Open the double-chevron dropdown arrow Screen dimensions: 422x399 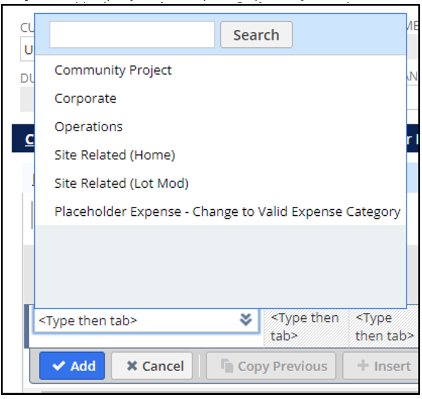coord(246,320)
